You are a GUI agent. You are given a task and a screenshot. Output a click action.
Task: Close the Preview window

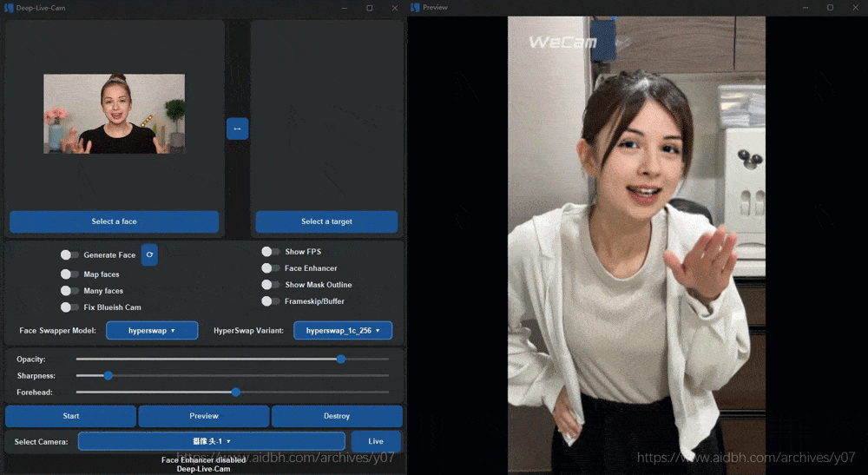click(855, 8)
